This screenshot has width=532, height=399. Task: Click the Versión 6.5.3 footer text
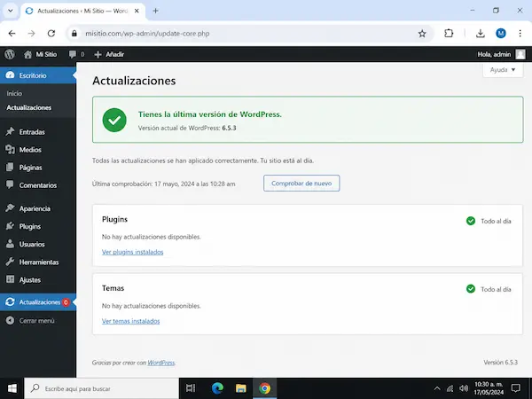point(500,363)
